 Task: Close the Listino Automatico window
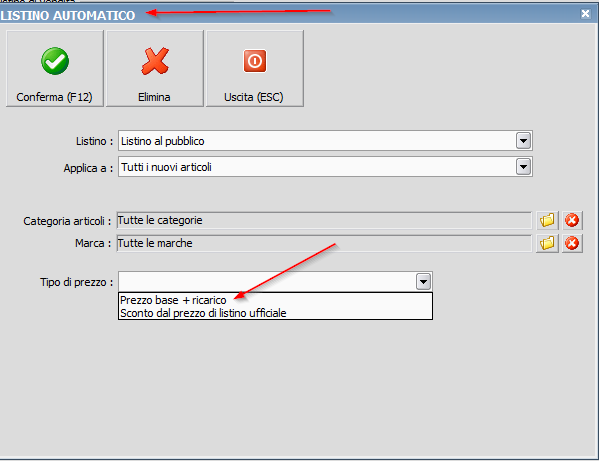pyautogui.click(x=585, y=14)
